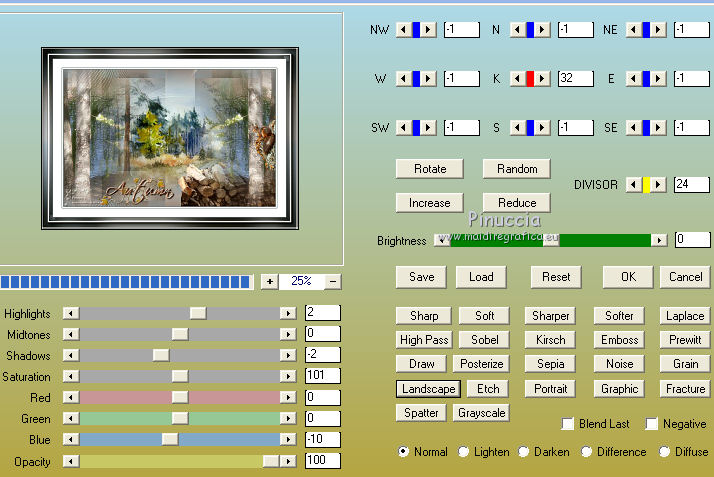
Task: Click the Increase button
Action: coord(430,203)
